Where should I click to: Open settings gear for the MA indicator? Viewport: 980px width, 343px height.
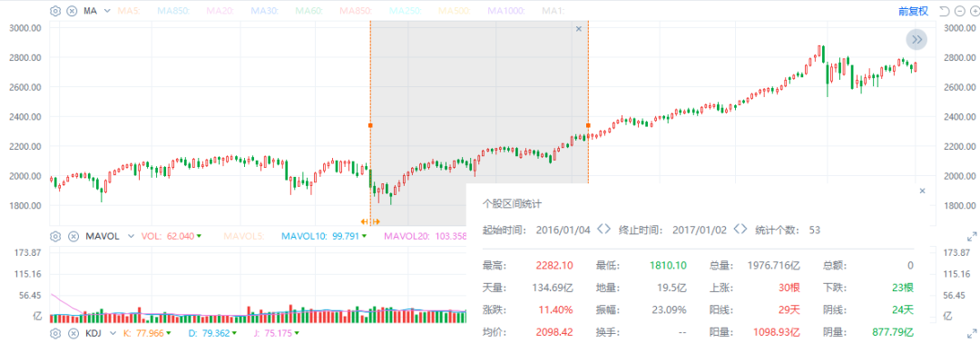[x=55, y=11]
